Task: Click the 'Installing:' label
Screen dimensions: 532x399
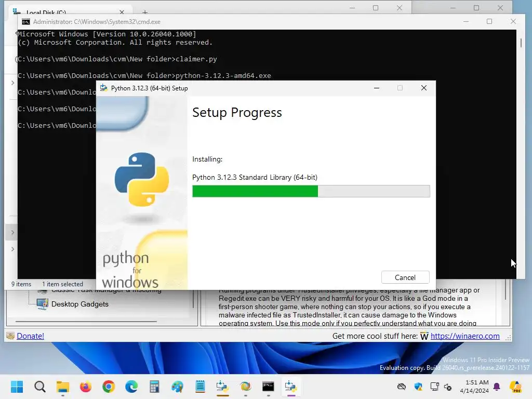Action: click(x=207, y=159)
